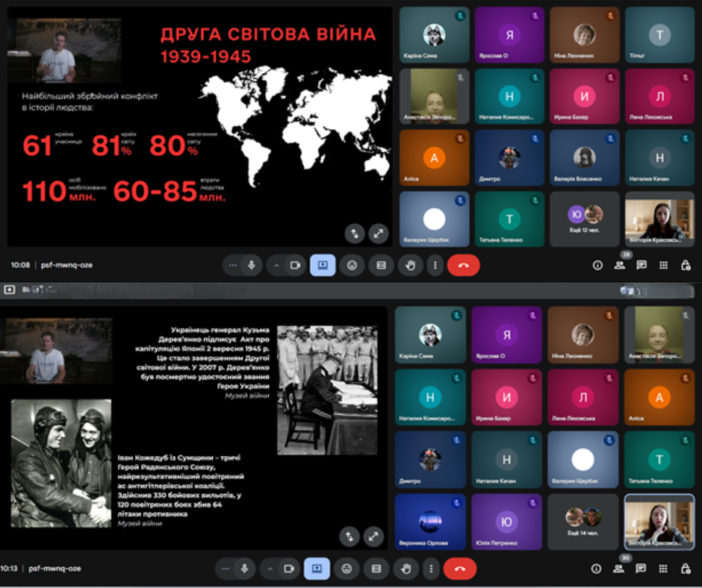Turn on captions in the 10:08 meeting
Viewport: 702px width, 588px height.
(380, 265)
